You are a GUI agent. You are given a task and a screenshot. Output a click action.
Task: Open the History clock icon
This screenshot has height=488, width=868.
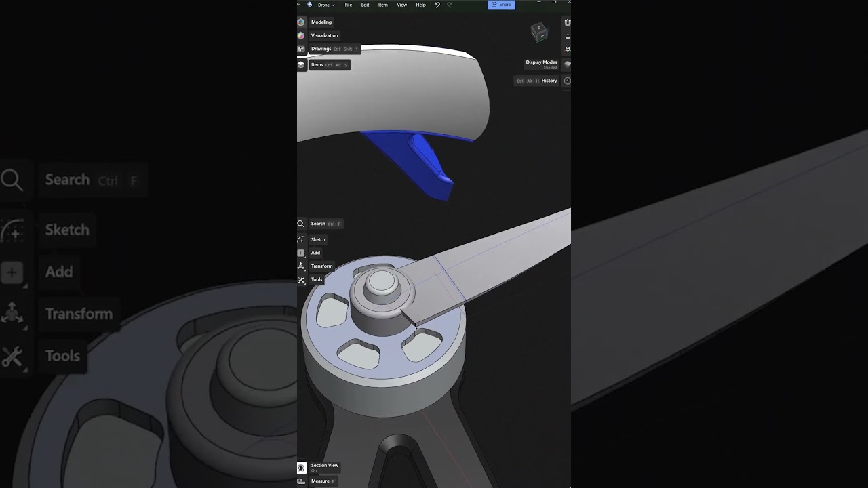tap(567, 81)
